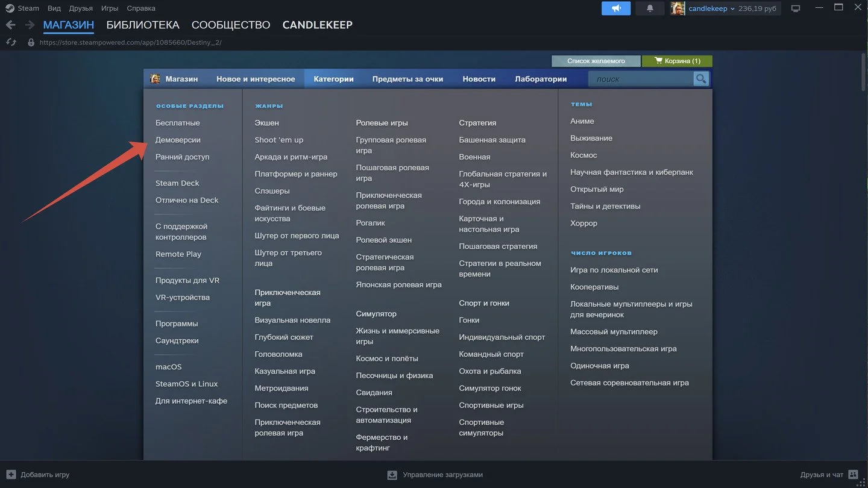Select Охота и рыбалка genre
Viewport: 868px width, 488px height.
click(491, 372)
